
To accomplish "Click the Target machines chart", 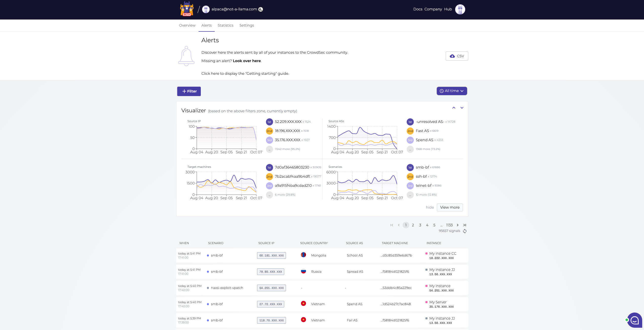I will point(226,183).
